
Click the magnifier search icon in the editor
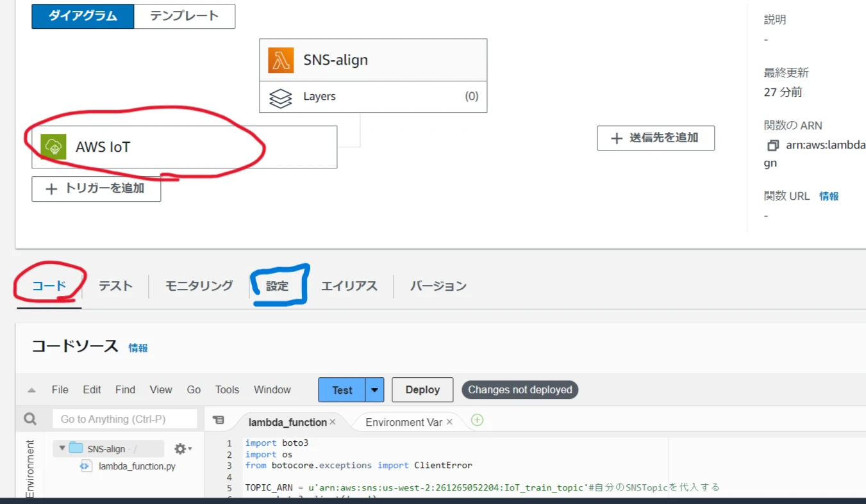30,419
